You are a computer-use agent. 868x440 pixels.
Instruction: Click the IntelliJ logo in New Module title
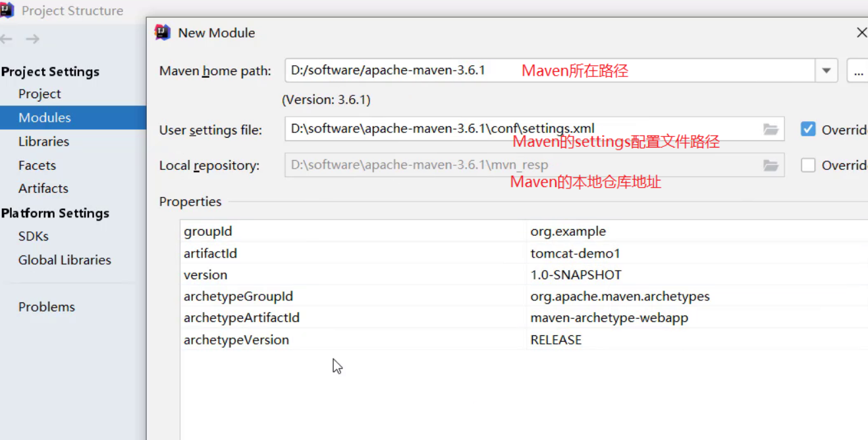click(x=162, y=32)
